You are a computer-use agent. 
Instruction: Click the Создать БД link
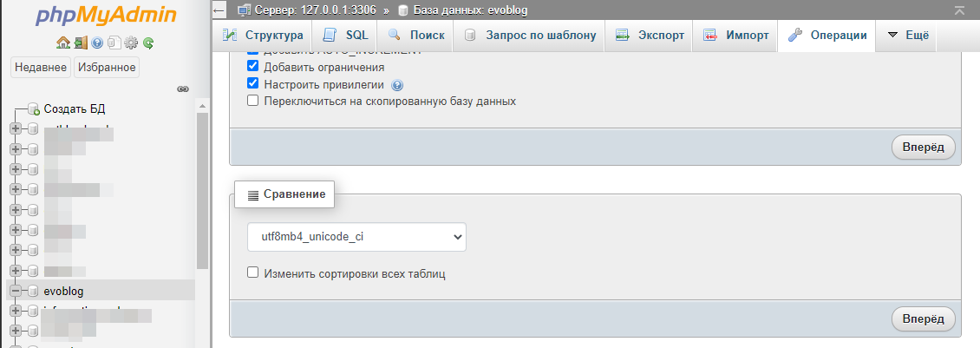(75, 109)
